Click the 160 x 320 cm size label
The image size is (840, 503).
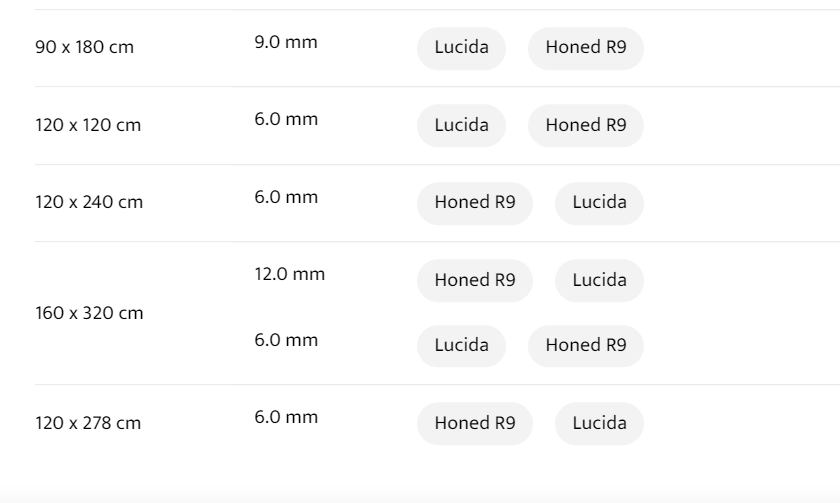[x=89, y=314]
